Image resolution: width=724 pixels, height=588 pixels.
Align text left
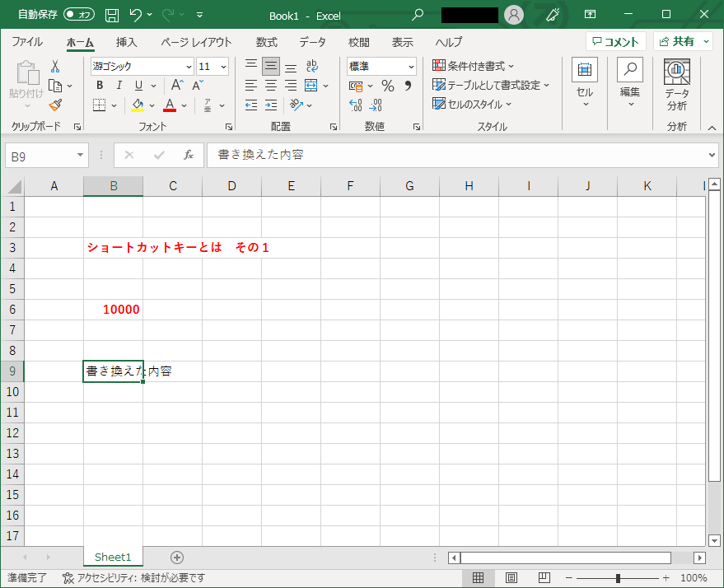pyautogui.click(x=251, y=86)
